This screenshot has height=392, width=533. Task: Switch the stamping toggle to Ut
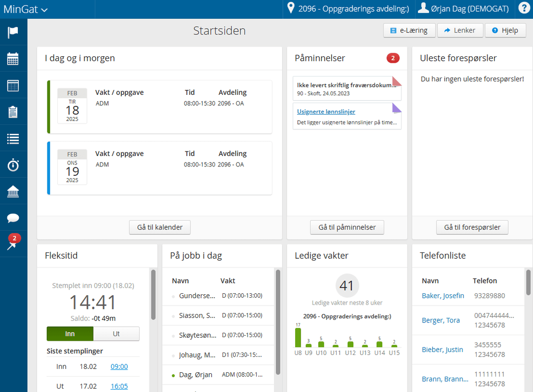[x=116, y=334]
